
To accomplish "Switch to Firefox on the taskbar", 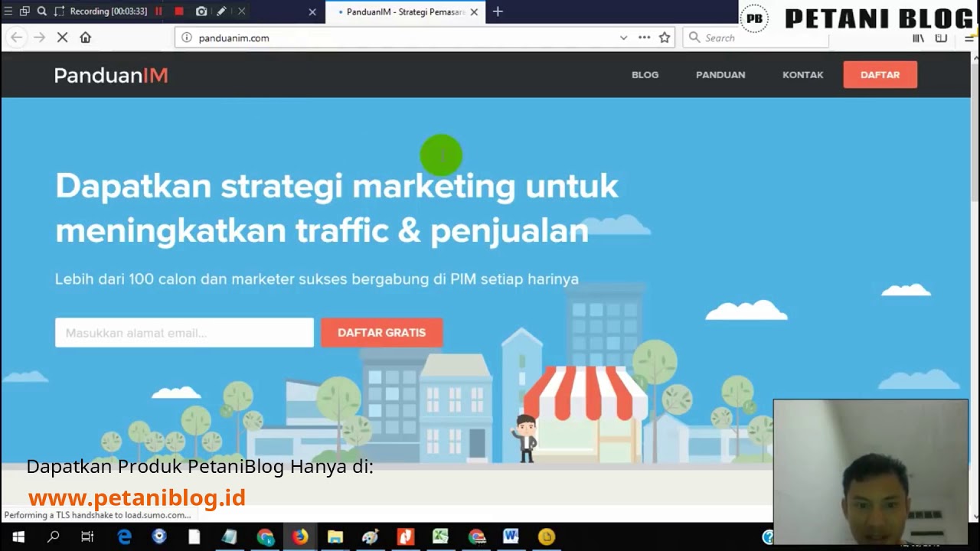I will coord(300,537).
